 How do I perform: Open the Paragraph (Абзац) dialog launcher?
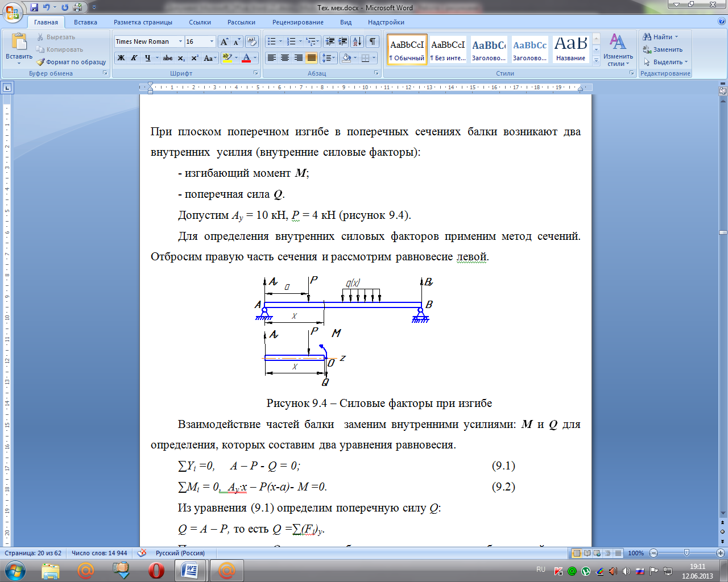pos(377,73)
